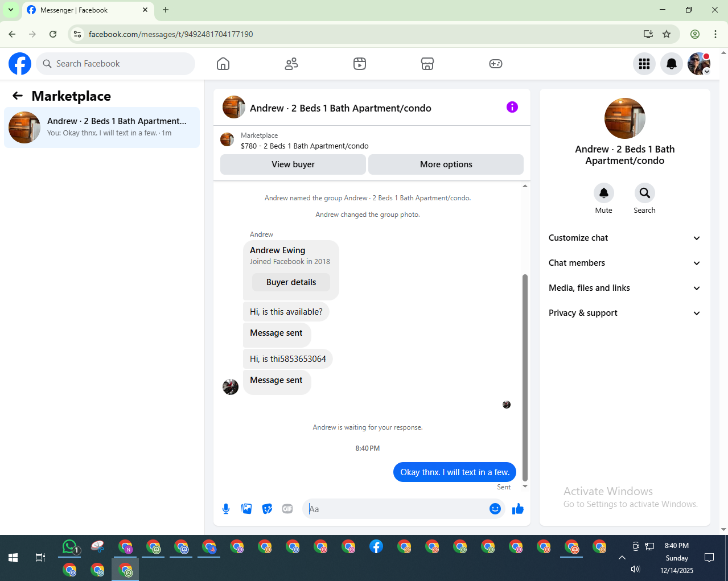
Task: Record a voice clip with microphone icon
Action: (226, 509)
